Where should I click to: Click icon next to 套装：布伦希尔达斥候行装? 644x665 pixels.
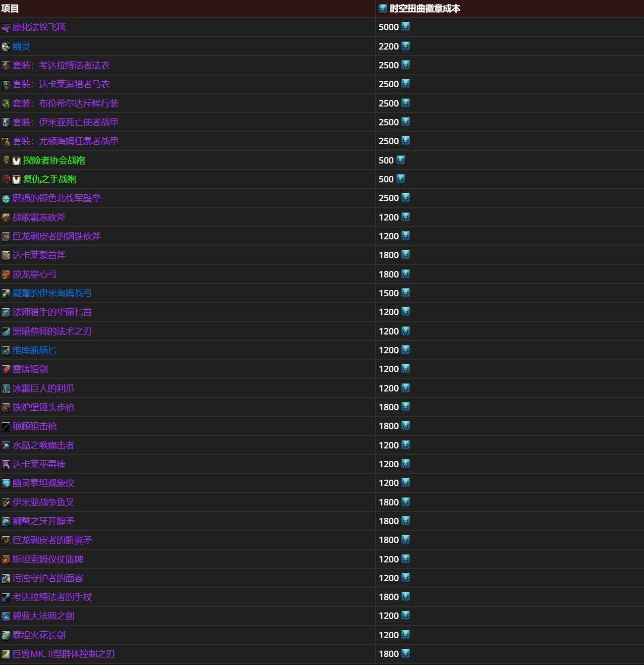click(6, 104)
